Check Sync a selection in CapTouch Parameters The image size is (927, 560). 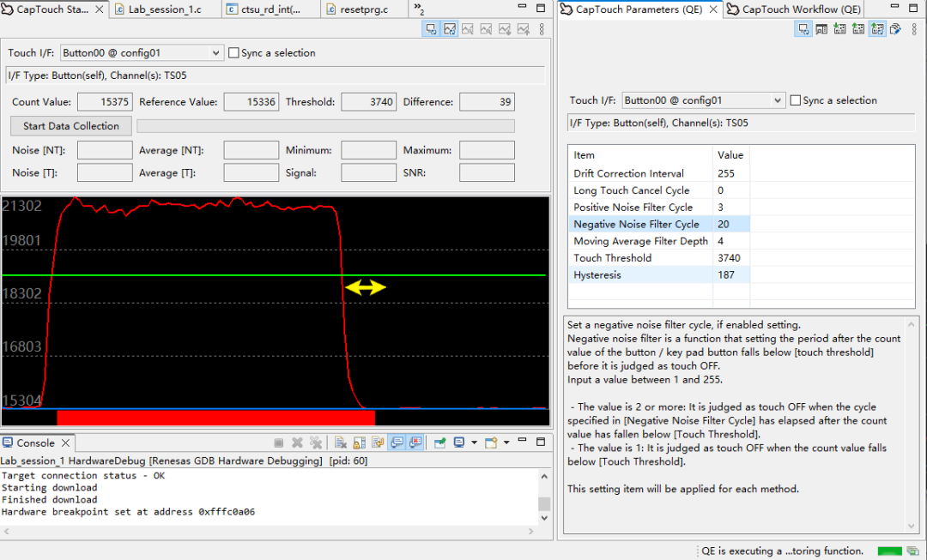[x=797, y=100]
